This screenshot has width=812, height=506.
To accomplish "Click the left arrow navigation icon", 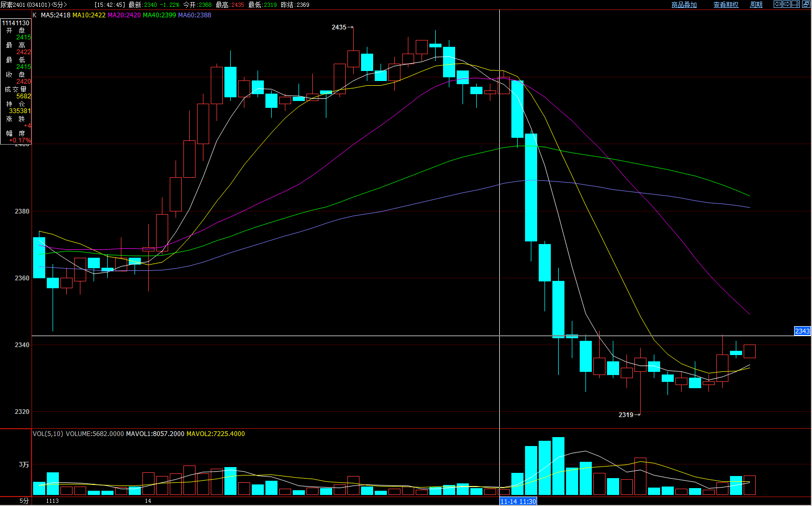I will (778, 4).
